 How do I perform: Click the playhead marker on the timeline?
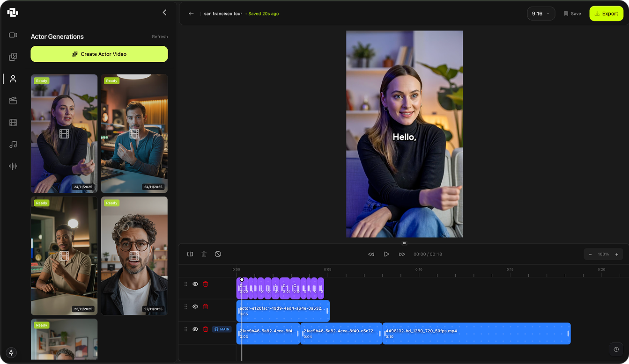[242, 279]
